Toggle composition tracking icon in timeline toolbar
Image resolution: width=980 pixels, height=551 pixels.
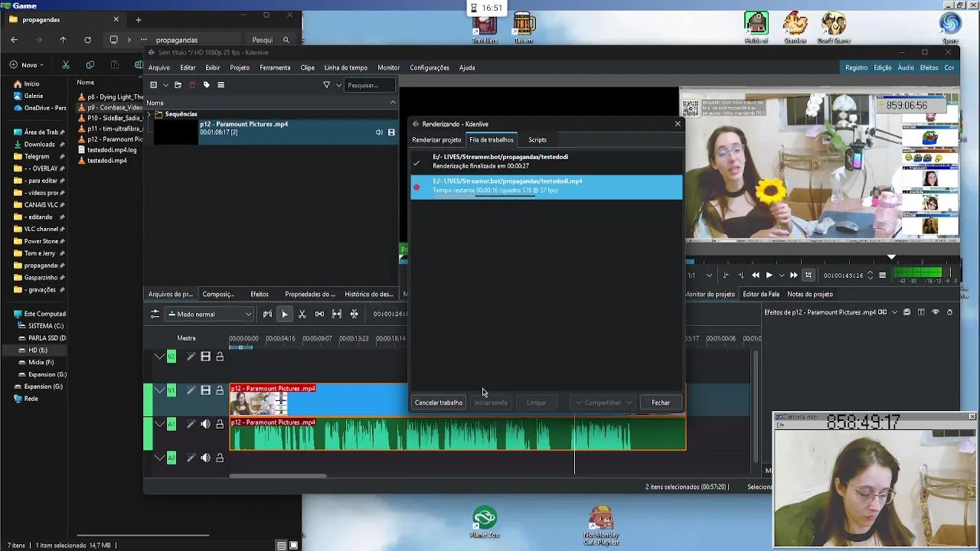click(267, 314)
